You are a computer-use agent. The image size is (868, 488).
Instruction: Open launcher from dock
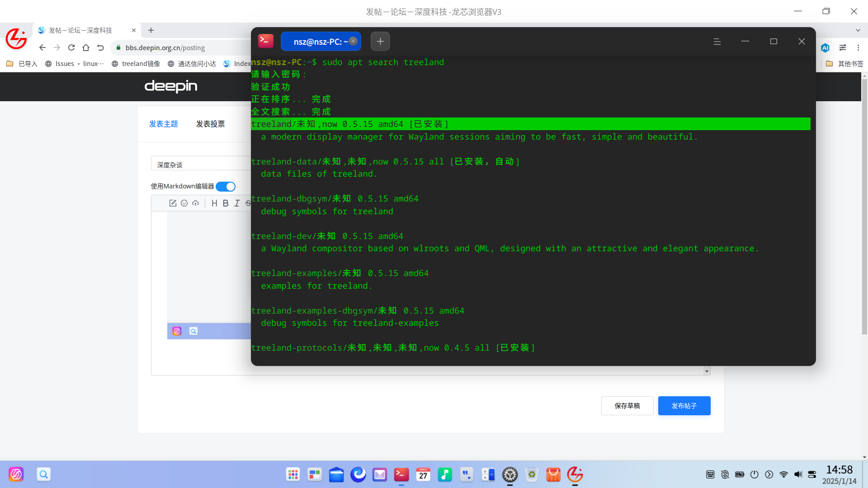click(293, 474)
